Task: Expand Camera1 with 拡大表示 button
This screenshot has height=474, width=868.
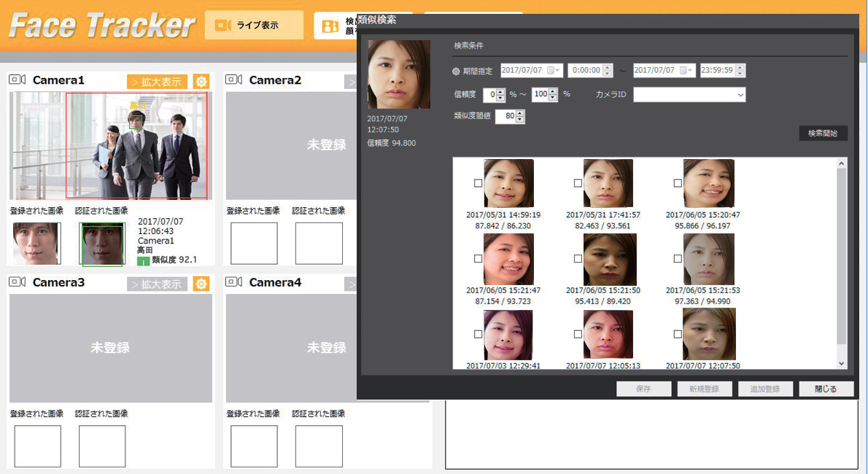Action: (x=158, y=82)
